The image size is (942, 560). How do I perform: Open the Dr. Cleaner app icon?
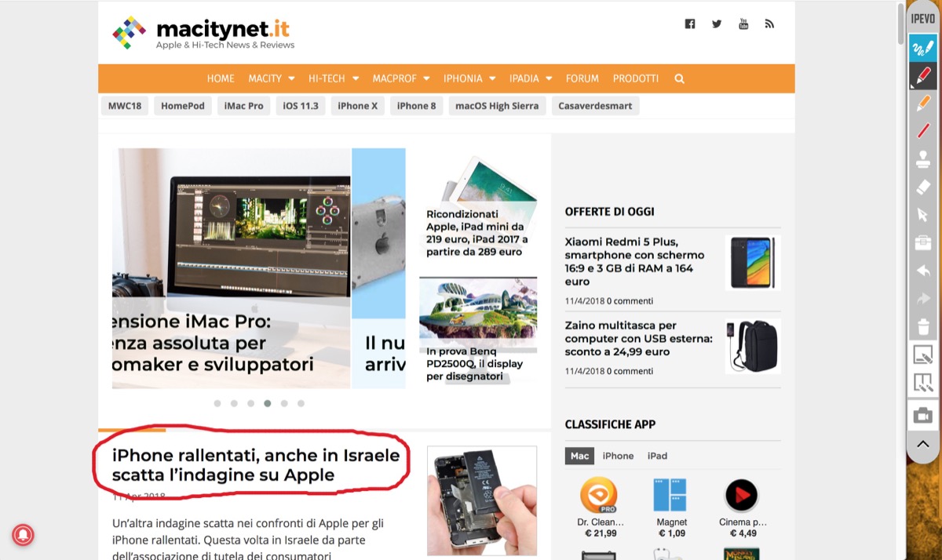click(x=598, y=496)
